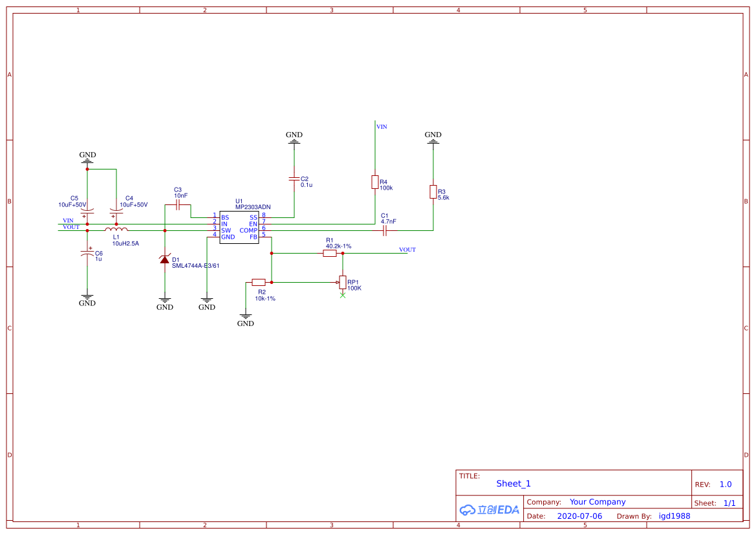This screenshot has width=756, height=535.
Task: Click the 0.1u value of C2
Action: click(307, 185)
